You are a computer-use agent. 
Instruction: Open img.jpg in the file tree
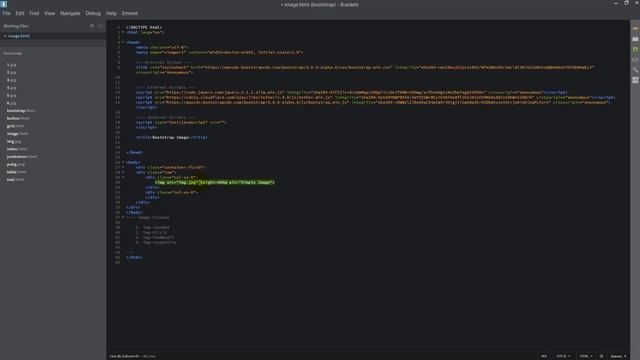tap(13, 141)
